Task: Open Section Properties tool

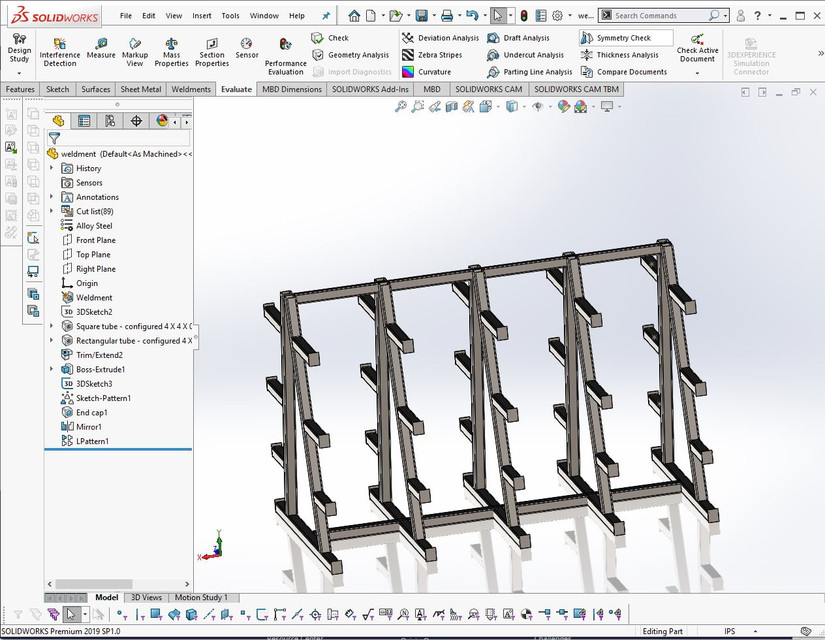Action: click(x=211, y=50)
